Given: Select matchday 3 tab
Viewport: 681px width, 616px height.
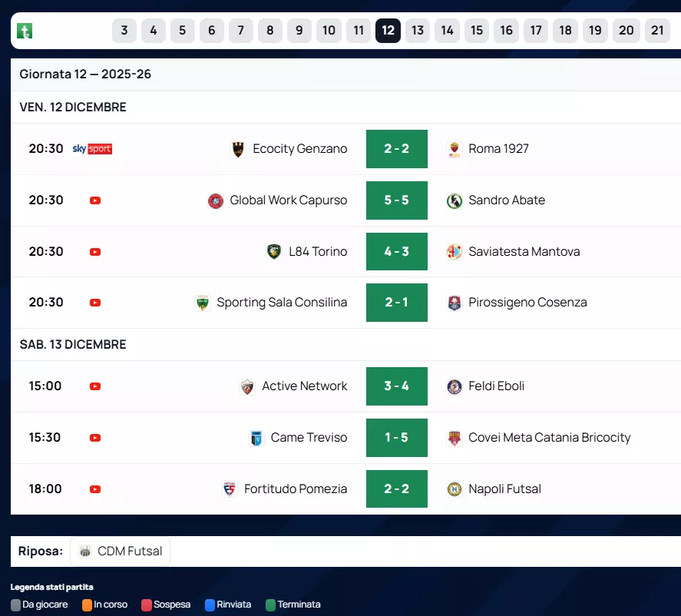Looking at the screenshot, I should [124, 31].
